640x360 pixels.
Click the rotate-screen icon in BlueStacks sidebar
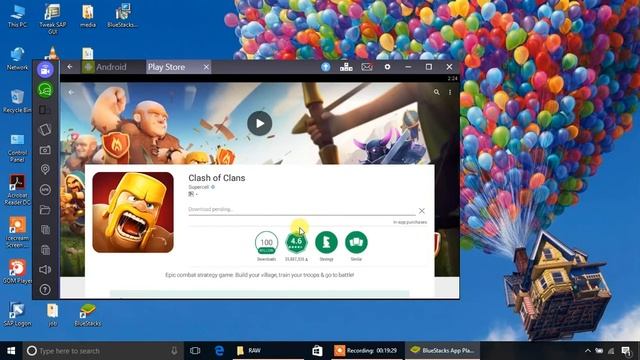(45, 129)
